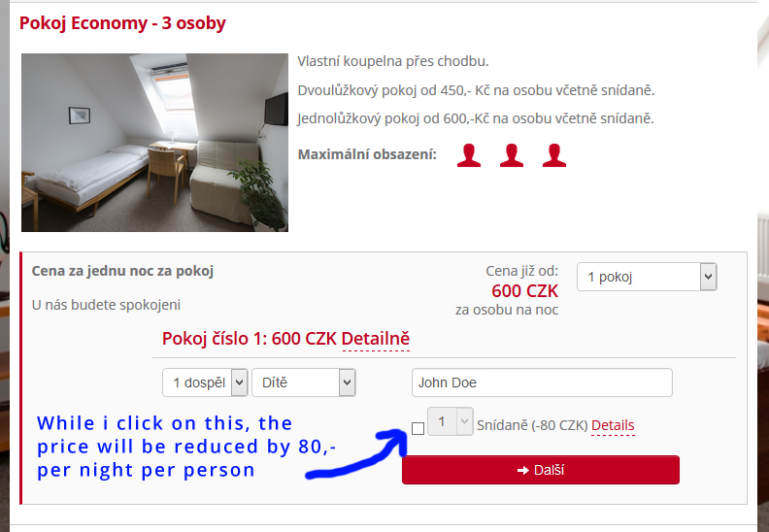Click the partial image at left edge
The image size is (769, 532).
pyautogui.click(x=5, y=265)
